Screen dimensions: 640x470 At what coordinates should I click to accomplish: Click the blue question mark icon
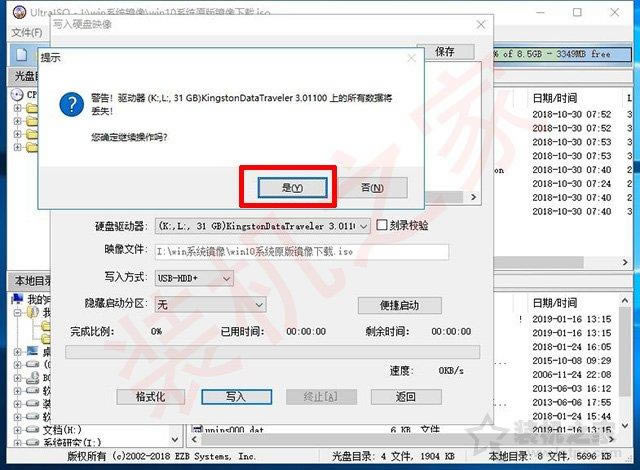click(x=72, y=104)
